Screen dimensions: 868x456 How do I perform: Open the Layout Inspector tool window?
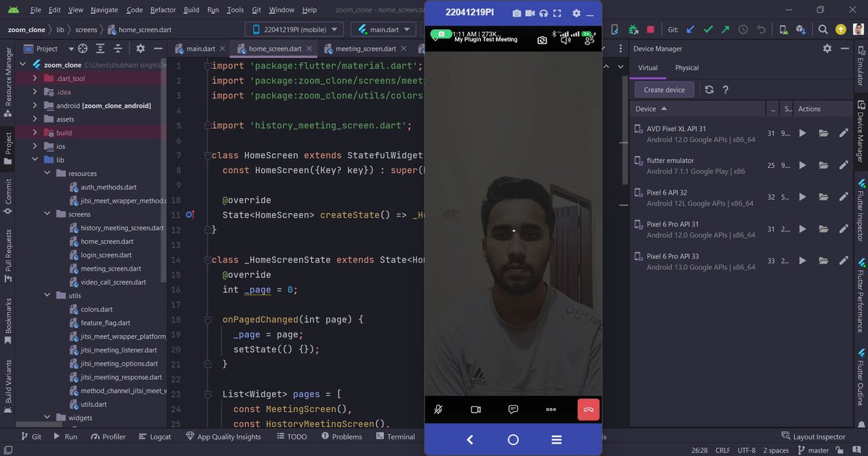pyautogui.click(x=814, y=436)
